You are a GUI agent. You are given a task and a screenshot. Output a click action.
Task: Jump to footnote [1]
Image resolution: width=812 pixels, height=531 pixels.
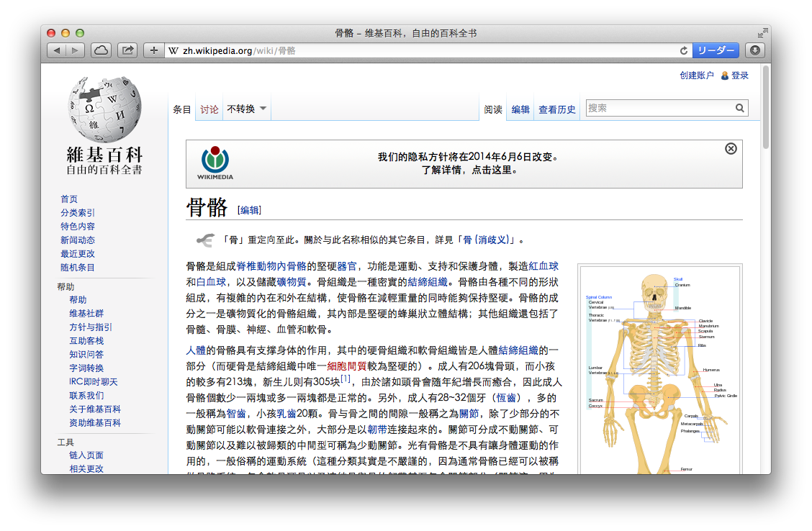346,379
